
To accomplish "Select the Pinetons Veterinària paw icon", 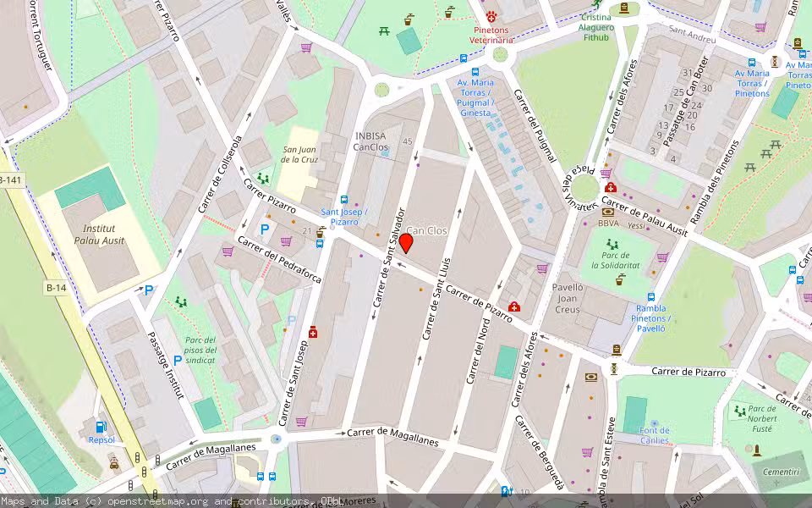I will 491,16.
